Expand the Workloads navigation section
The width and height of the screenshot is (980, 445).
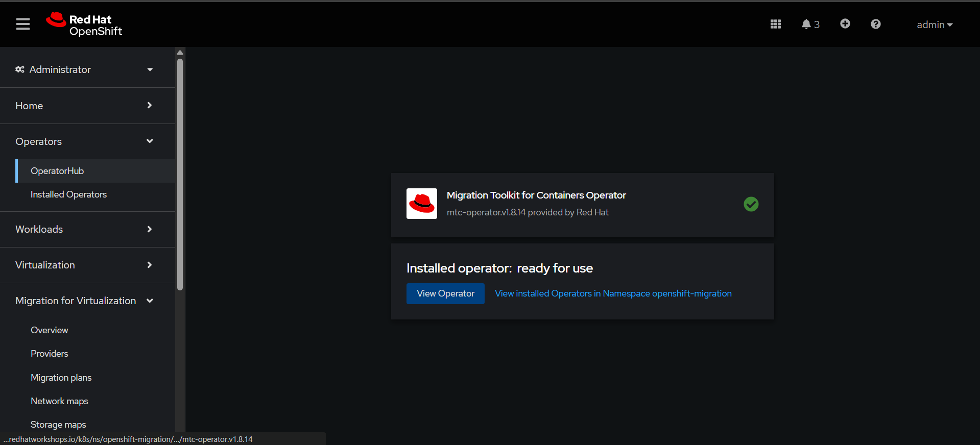point(84,229)
